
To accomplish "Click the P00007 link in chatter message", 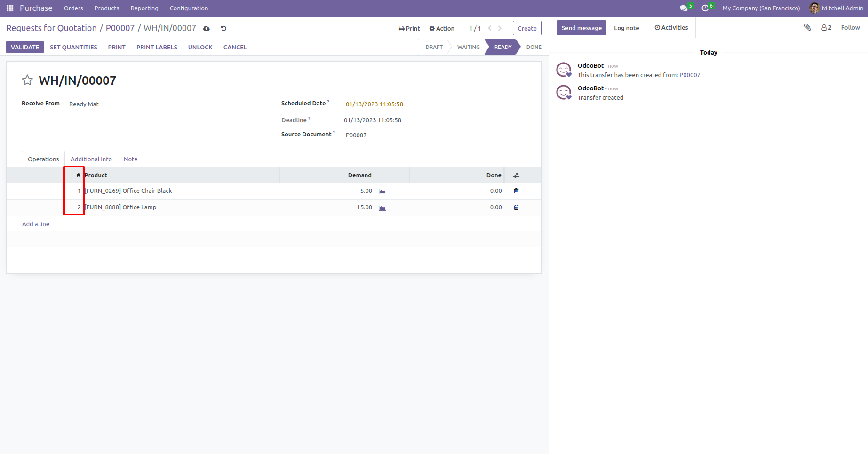I will click(690, 75).
